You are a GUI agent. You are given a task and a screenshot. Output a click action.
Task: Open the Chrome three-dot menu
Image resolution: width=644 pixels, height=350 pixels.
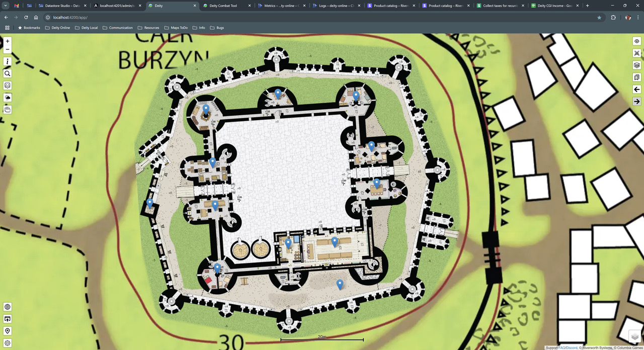tap(637, 17)
